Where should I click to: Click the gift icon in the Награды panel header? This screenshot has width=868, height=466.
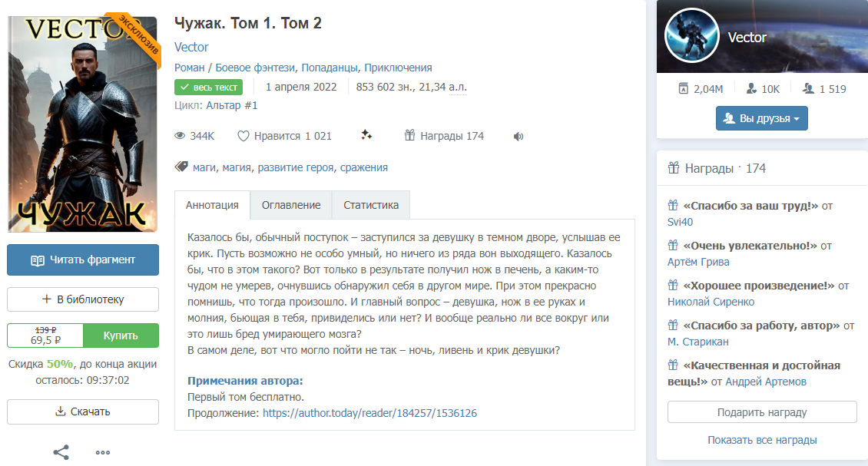click(673, 167)
